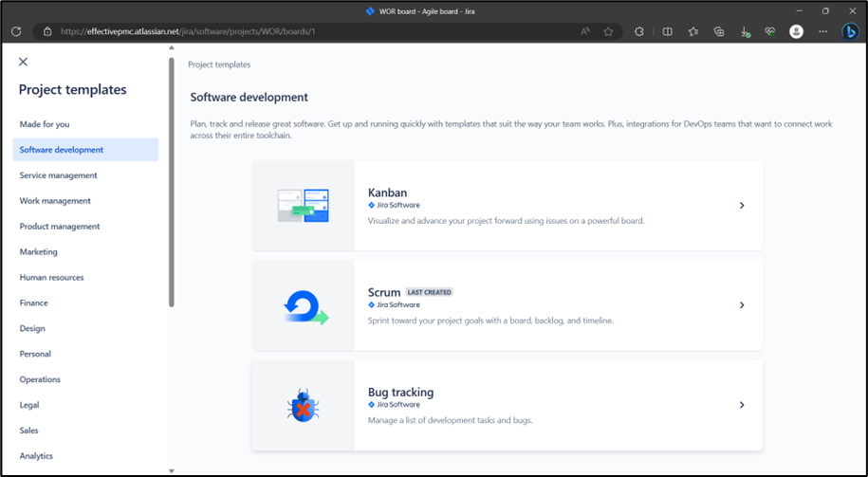Expand the Bug tracking template chevron
The image size is (868, 477).
coord(742,405)
